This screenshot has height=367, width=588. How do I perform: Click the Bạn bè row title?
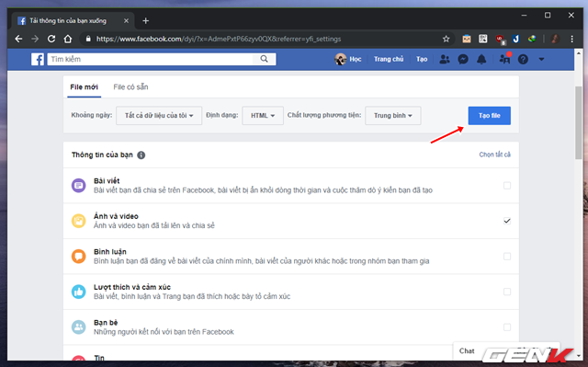pos(106,323)
